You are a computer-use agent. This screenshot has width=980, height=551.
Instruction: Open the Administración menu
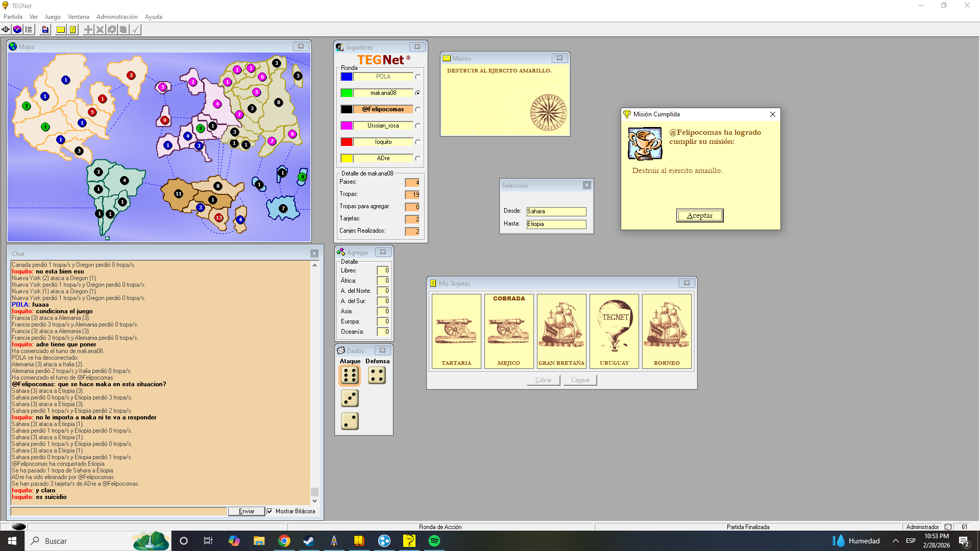click(117, 17)
